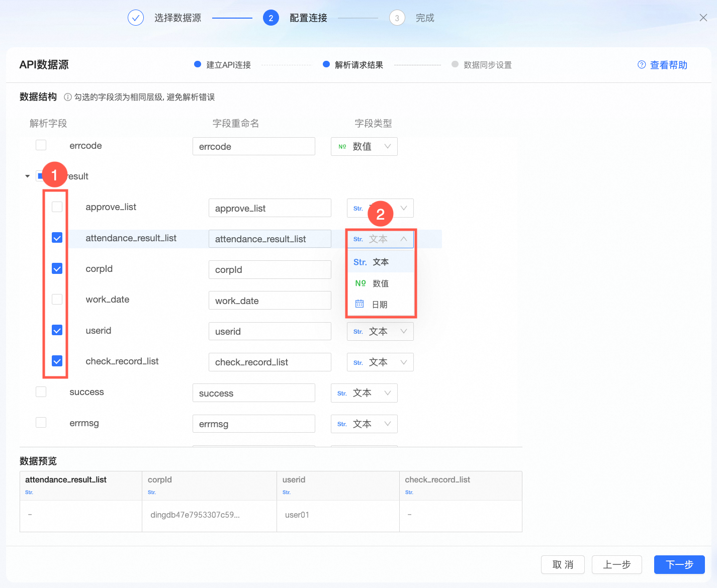
Task: Click the work_date parsed field name
Action: pos(108,300)
